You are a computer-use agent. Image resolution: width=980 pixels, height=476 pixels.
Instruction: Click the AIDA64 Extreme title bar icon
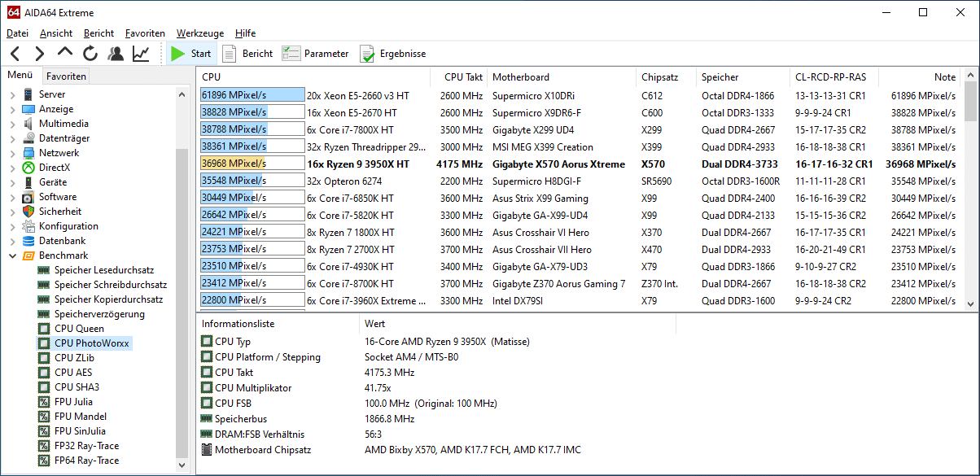(x=12, y=12)
